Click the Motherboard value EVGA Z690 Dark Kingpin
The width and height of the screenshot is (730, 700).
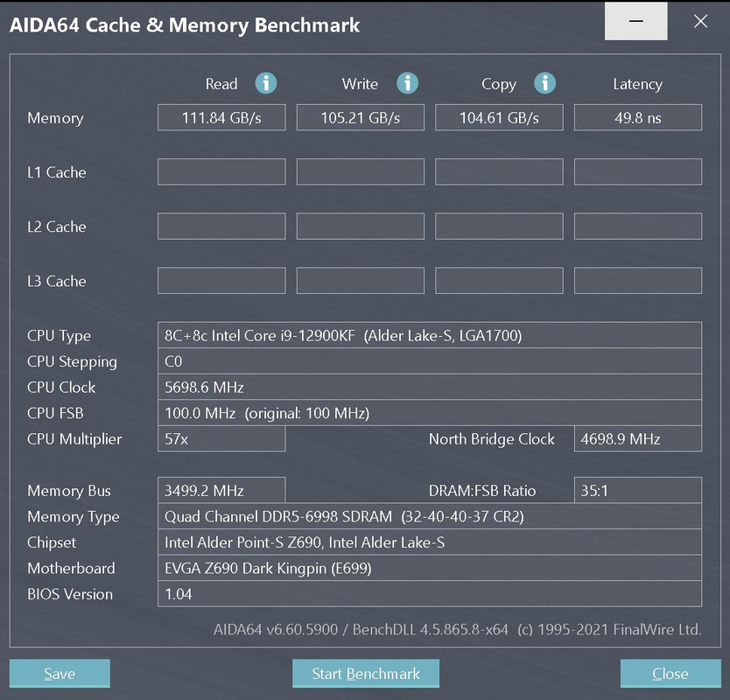pos(430,568)
